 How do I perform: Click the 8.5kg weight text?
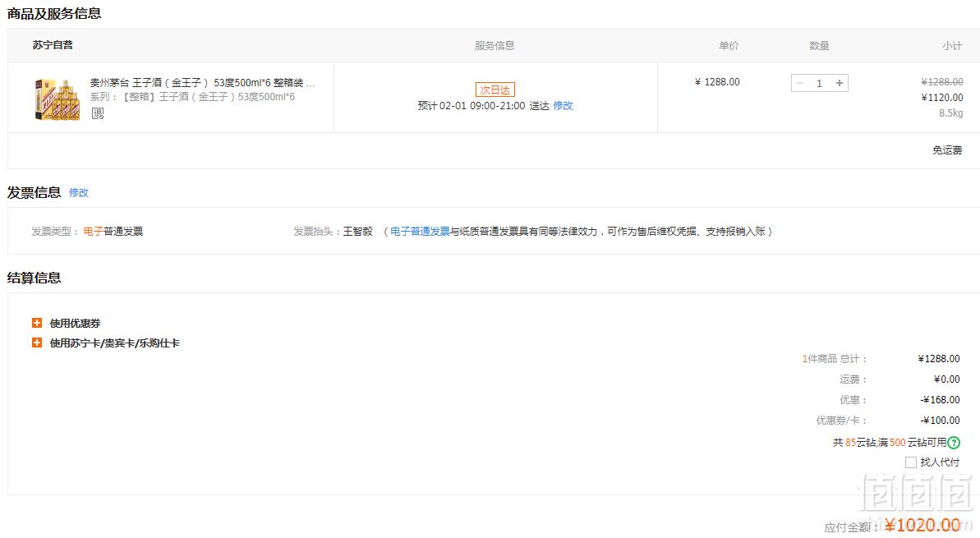tap(950, 113)
